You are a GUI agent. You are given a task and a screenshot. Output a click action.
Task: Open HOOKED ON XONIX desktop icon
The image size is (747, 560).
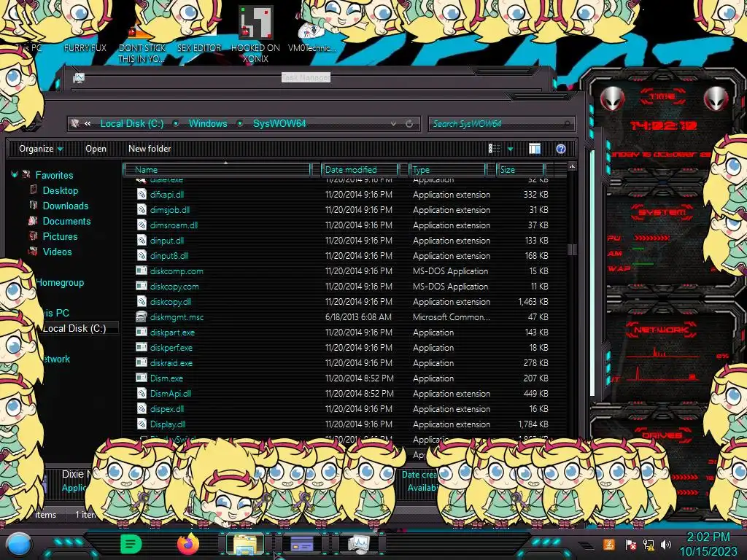click(255, 34)
